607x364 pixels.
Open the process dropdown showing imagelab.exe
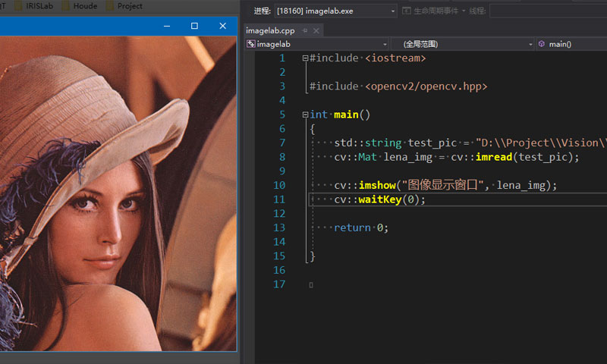[x=335, y=11]
